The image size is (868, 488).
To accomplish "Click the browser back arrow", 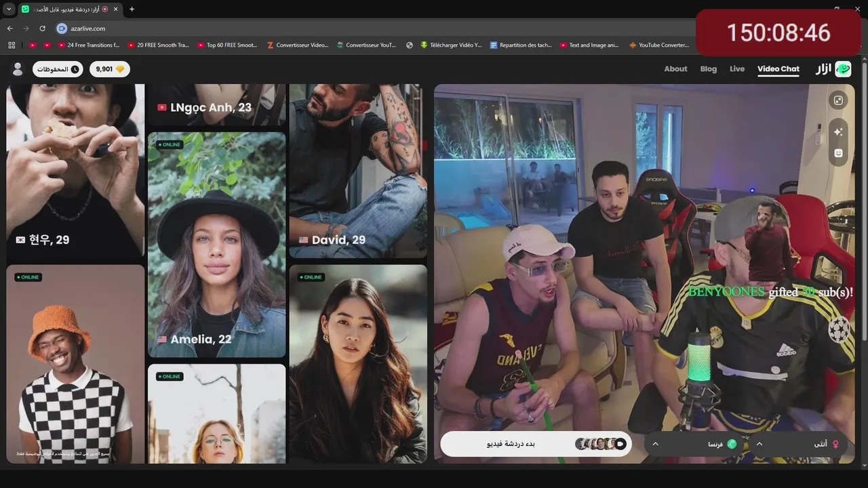I will [x=9, y=28].
